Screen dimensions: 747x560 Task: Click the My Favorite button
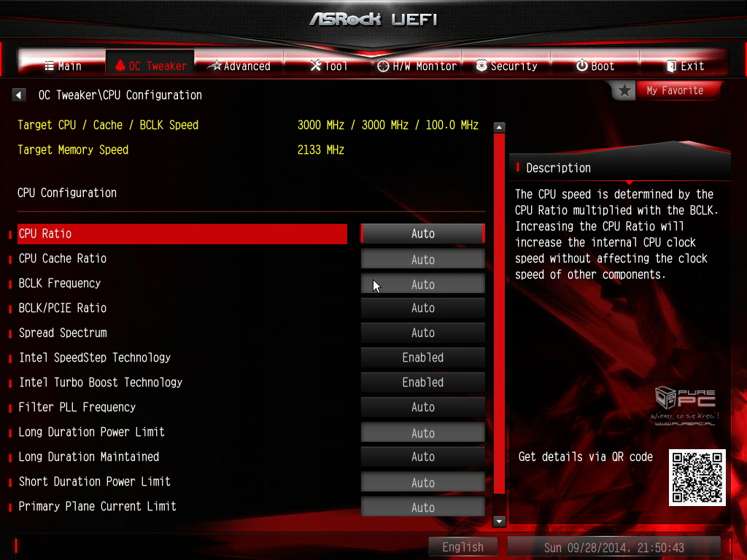tap(674, 90)
